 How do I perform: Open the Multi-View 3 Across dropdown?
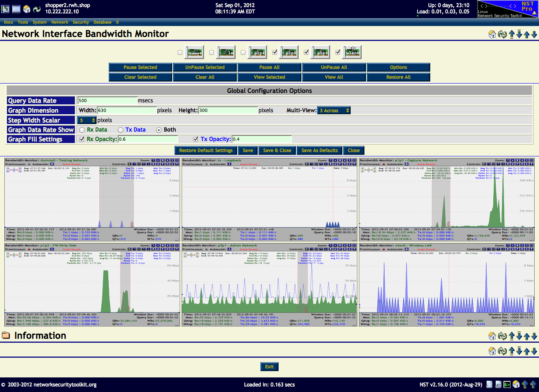click(334, 110)
